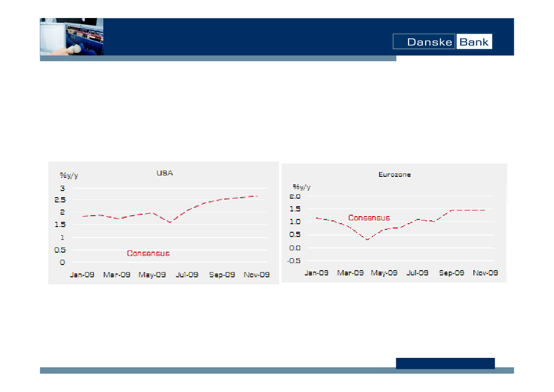Click the %y/y axis label in USA chart
Image resolution: width=554 pixels, height=392 pixels.
69,175
